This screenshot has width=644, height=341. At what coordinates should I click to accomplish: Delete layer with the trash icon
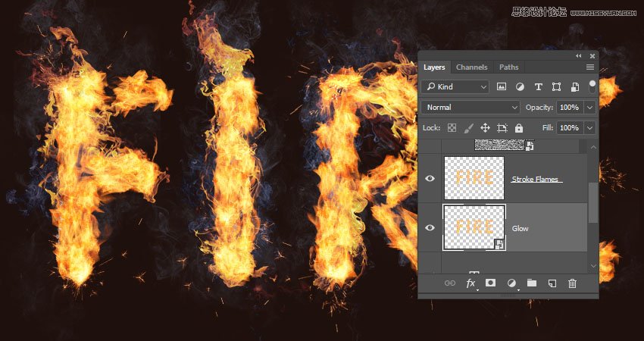coord(573,283)
